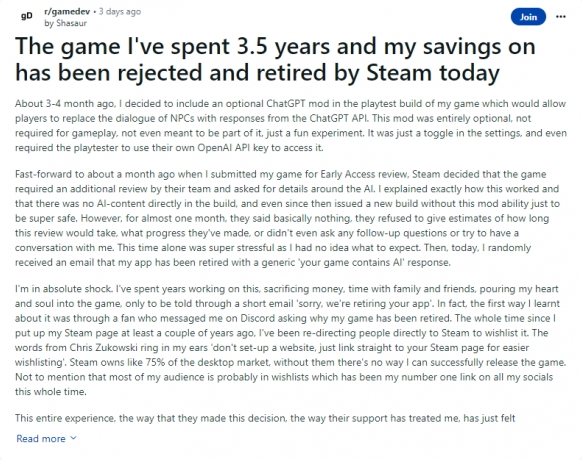The height and width of the screenshot is (460, 582).
Task: Click the paragraph starting 'About 3-4 month ago'
Action: point(291,125)
